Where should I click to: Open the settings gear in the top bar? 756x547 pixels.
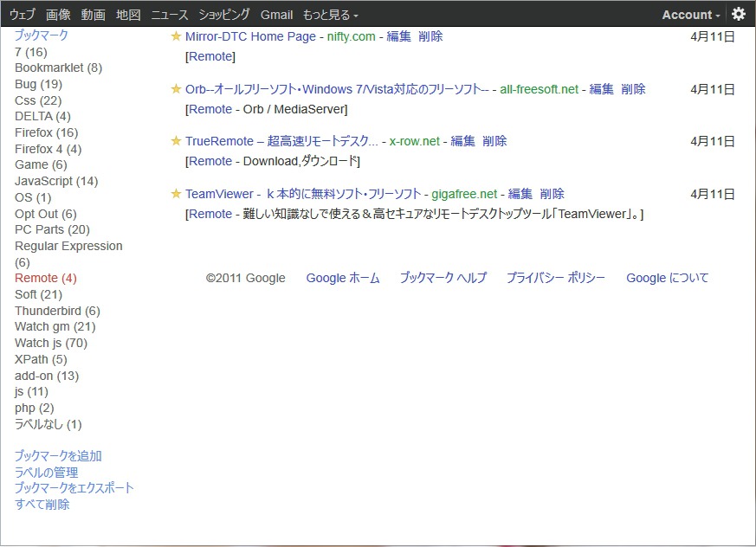pyautogui.click(x=739, y=14)
